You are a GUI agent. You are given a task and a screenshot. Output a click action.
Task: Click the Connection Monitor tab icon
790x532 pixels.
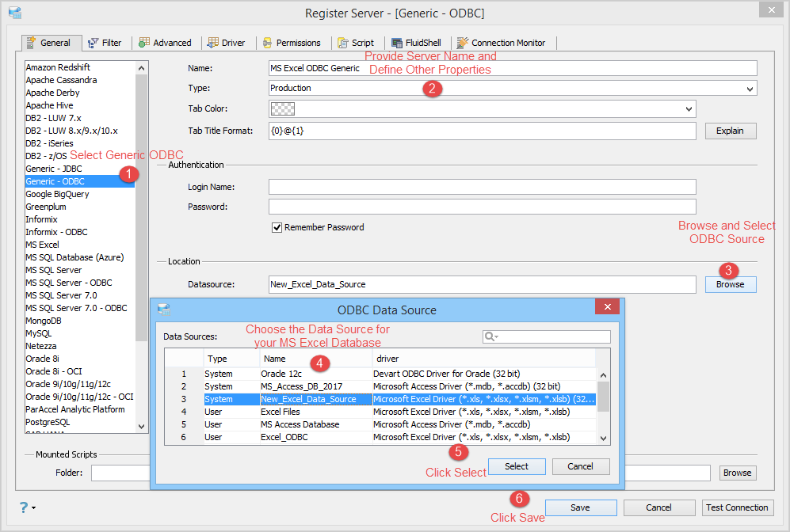click(x=463, y=43)
